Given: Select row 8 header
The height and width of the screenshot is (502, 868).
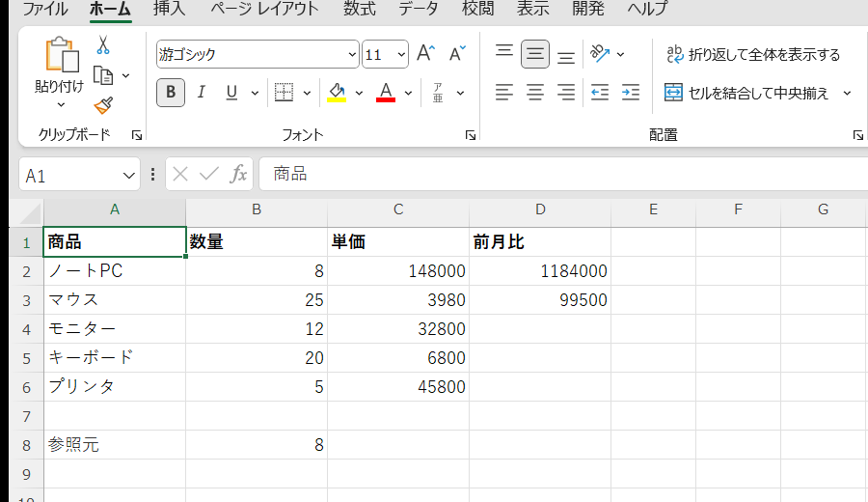Looking at the screenshot, I should pos(26,445).
